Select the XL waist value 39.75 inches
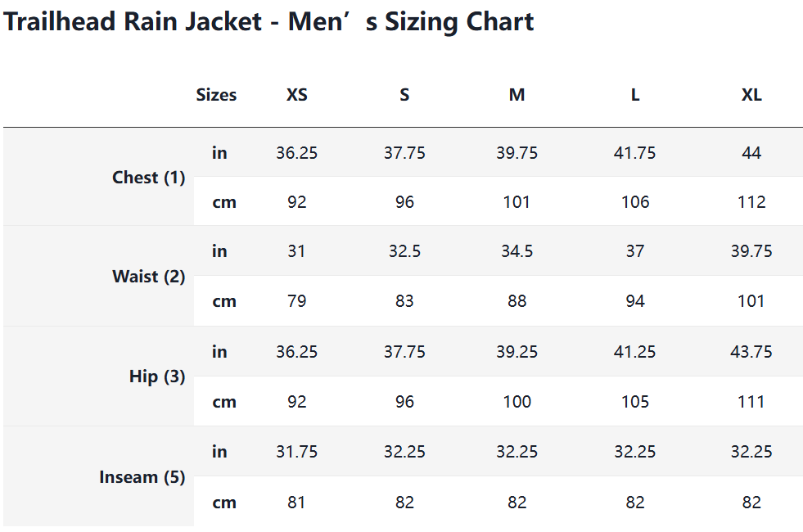 tap(751, 251)
